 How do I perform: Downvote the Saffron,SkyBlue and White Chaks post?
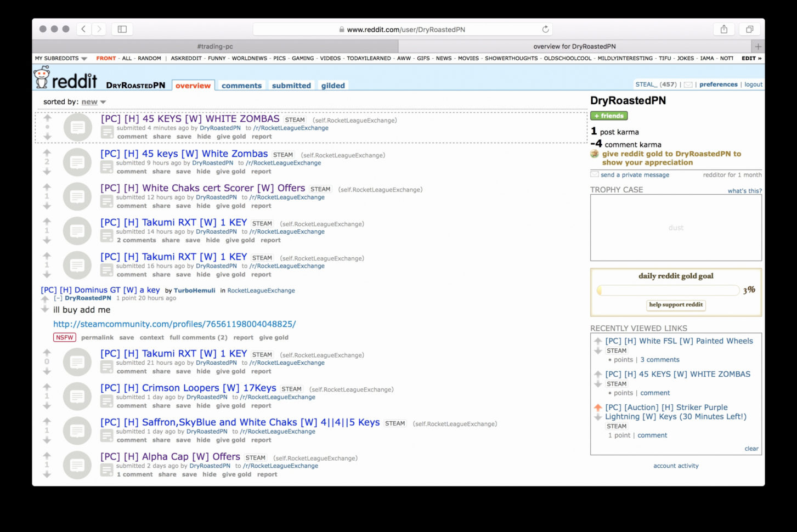(x=47, y=440)
